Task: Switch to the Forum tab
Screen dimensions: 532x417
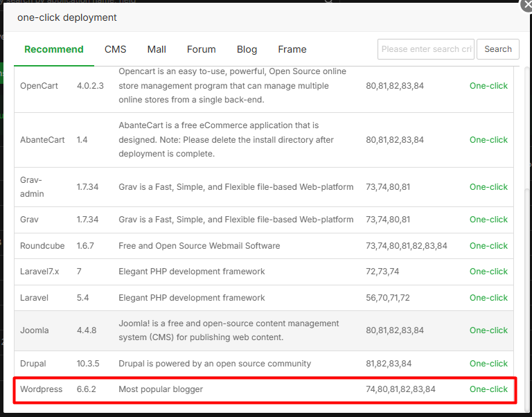Action: pyautogui.click(x=201, y=49)
